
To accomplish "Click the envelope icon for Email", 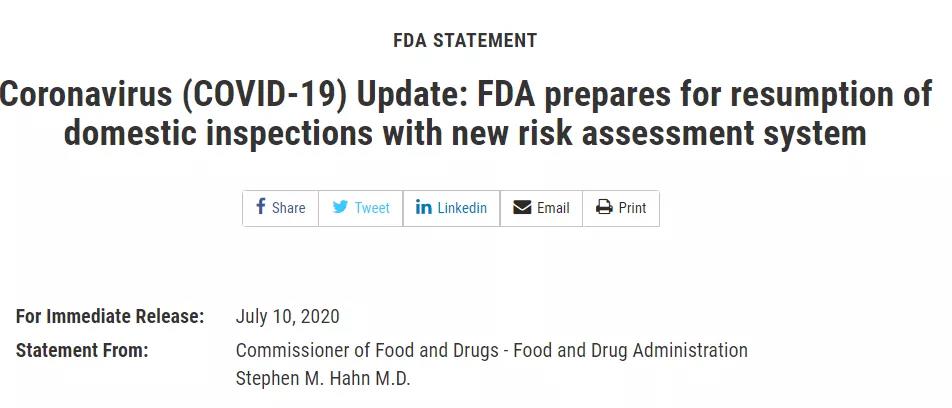I will [522, 208].
